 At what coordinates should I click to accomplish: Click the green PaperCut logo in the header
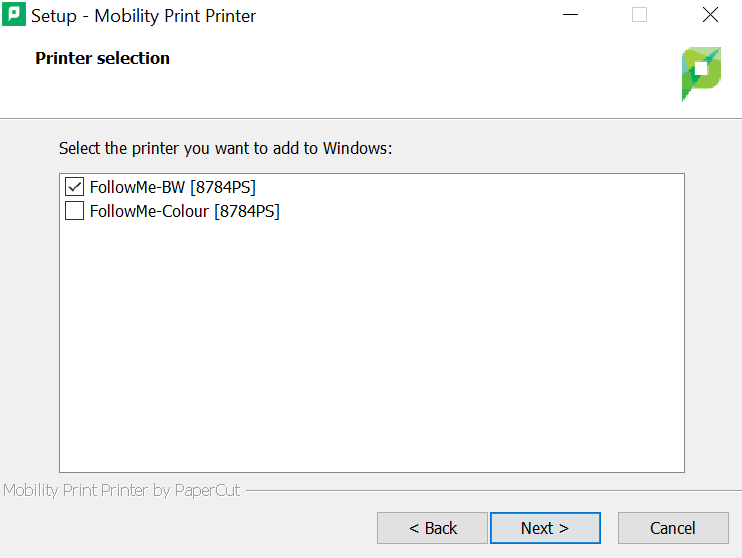pos(701,73)
